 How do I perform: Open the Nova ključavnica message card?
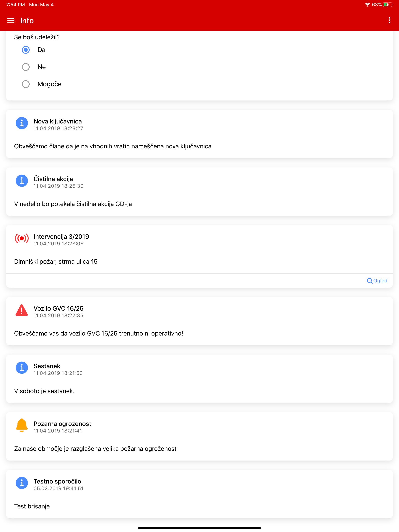[x=199, y=134]
